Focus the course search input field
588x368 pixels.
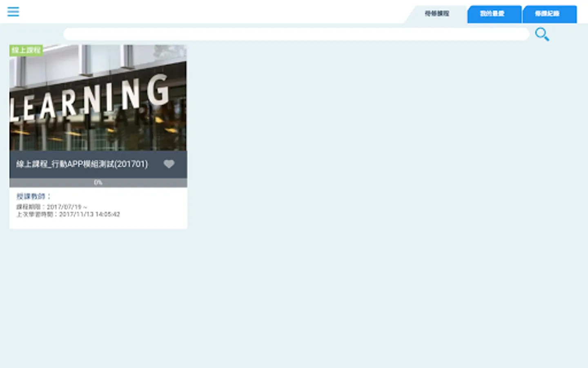tap(296, 34)
